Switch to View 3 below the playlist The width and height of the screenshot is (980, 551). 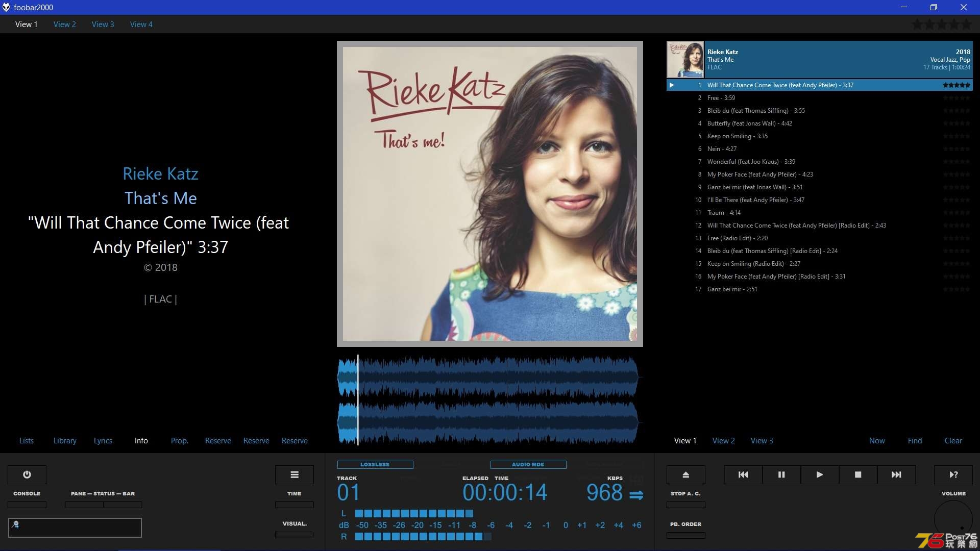(762, 441)
